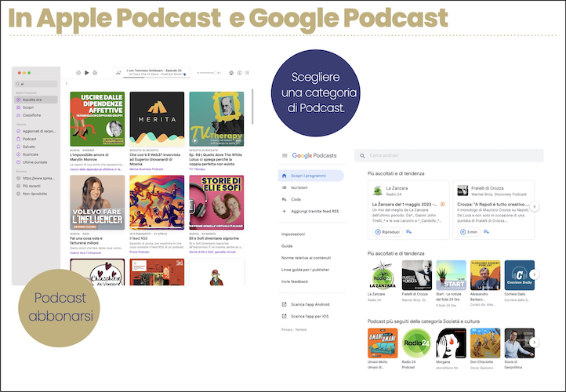Add Fratelli di Crozza episode to queue
This screenshot has width=566, height=392.
point(487,232)
